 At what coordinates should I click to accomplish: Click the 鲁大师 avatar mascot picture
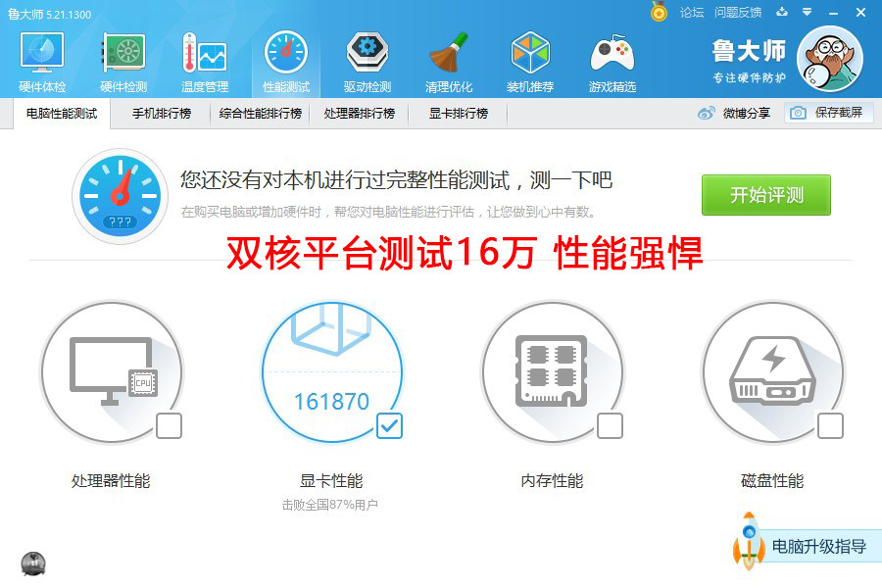coord(830,59)
